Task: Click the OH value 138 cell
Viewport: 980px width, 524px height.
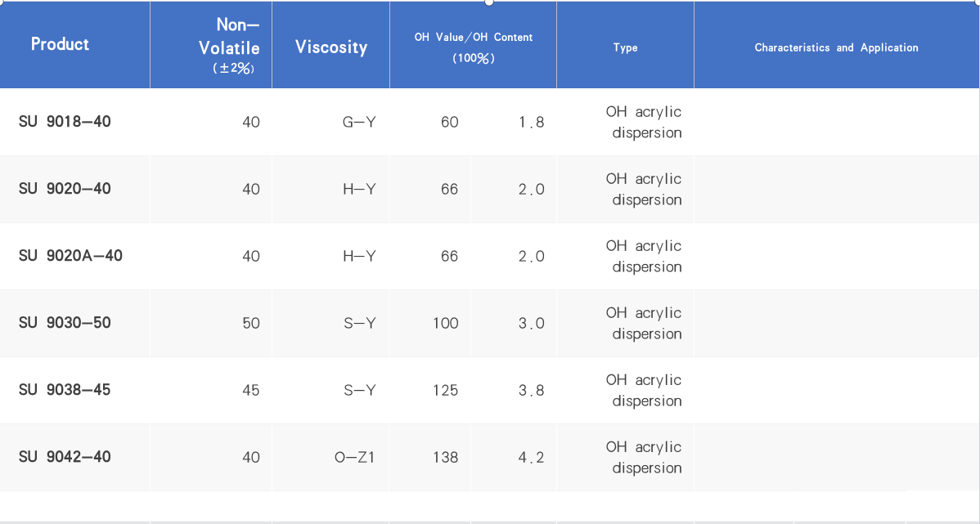Action: click(x=446, y=457)
